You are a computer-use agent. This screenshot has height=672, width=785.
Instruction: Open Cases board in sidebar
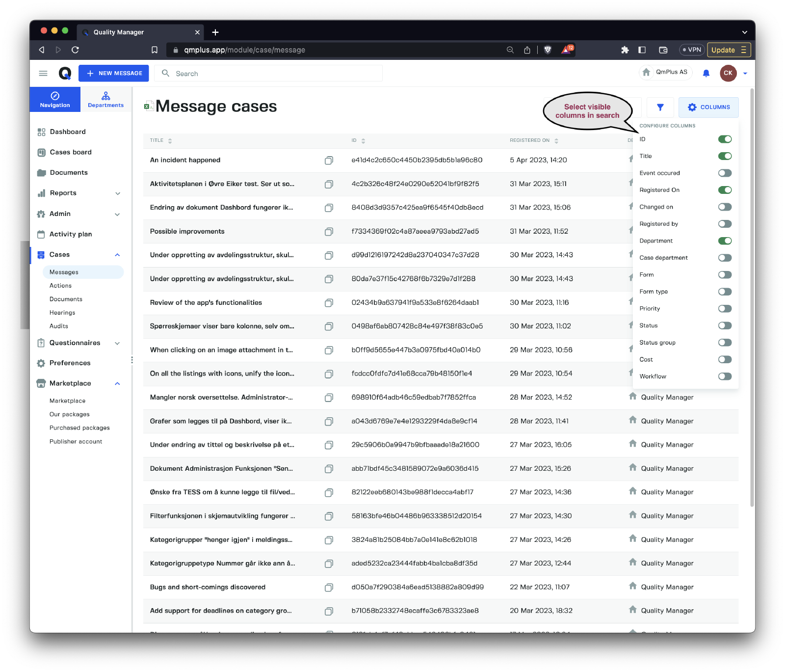coord(71,152)
